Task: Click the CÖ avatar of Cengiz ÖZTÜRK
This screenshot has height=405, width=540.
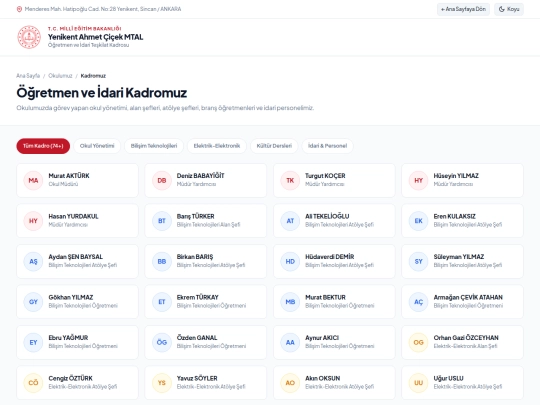Action: (x=33, y=383)
